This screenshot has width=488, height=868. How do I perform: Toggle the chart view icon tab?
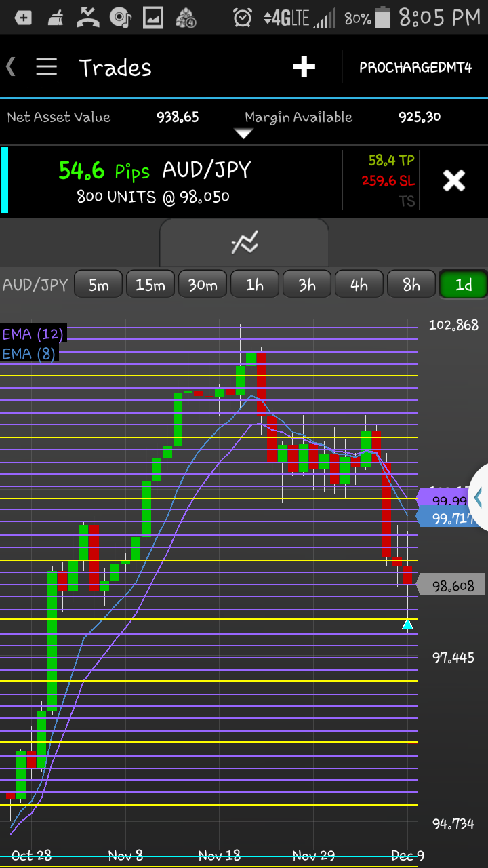pos(244,243)
